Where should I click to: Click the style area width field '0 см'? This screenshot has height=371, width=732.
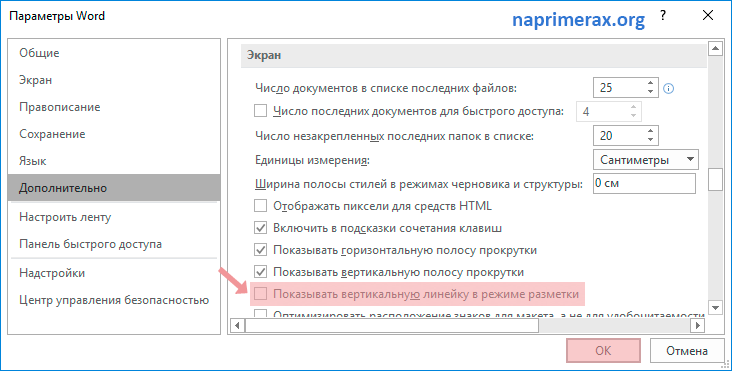644,183
